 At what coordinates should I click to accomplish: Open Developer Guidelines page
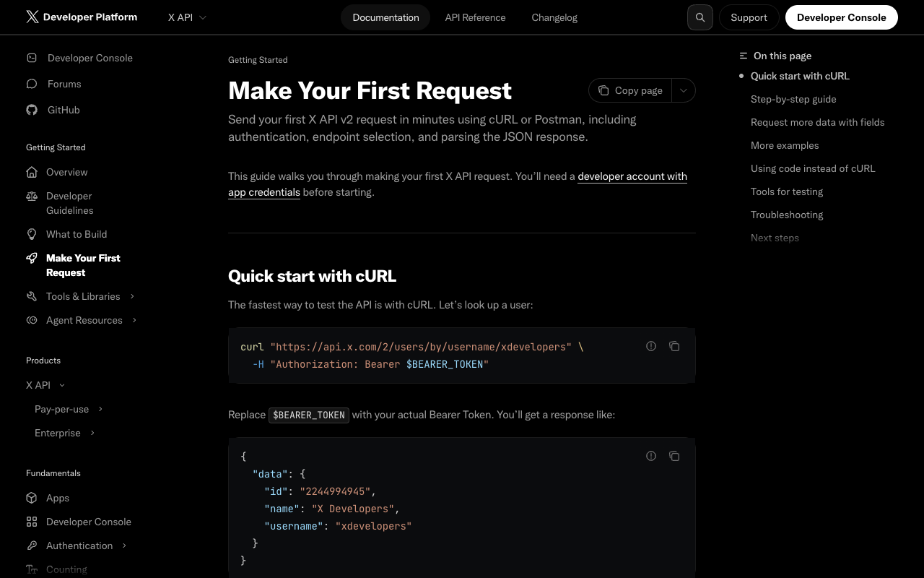70,203
